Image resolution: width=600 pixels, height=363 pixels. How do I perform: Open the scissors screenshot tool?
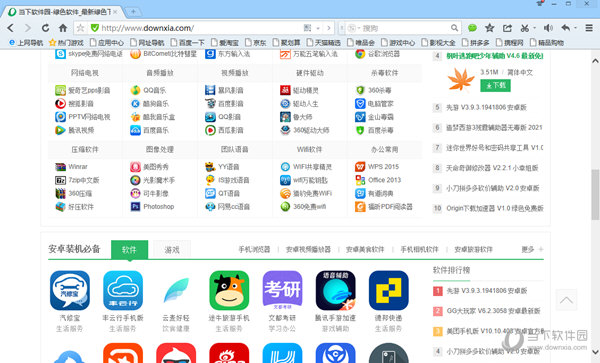[524, 28]
